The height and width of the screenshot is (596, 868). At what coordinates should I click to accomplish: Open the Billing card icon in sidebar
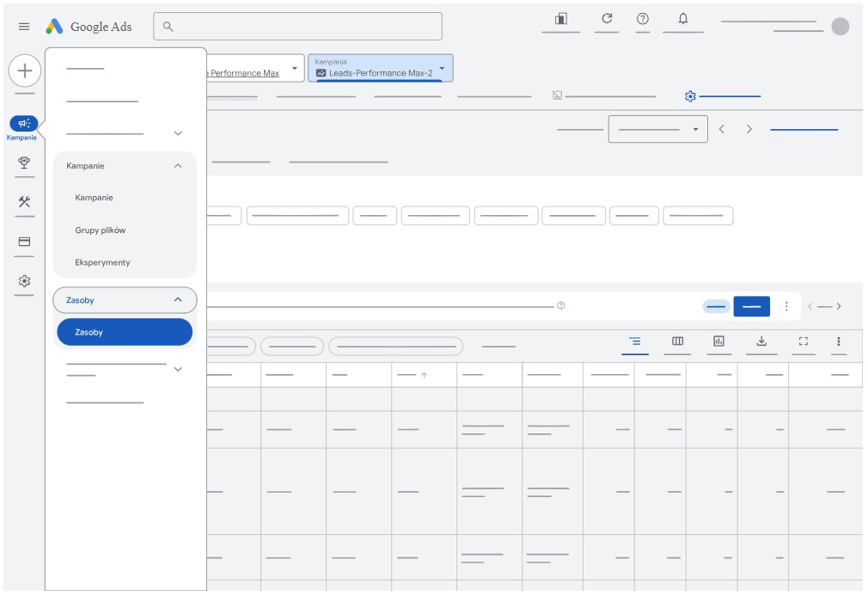[x=24, y=242]
